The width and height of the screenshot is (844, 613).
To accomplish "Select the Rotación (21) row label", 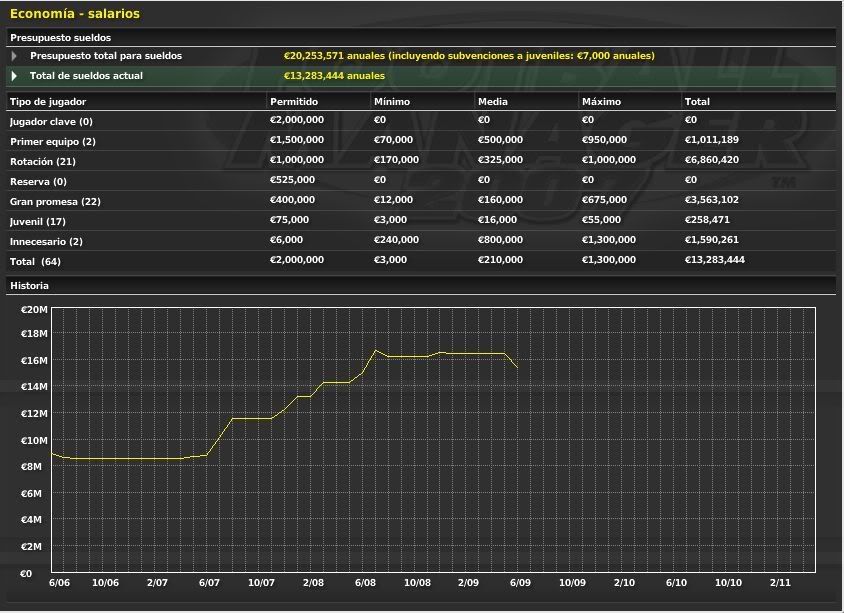I will click(x=42, y=161).
